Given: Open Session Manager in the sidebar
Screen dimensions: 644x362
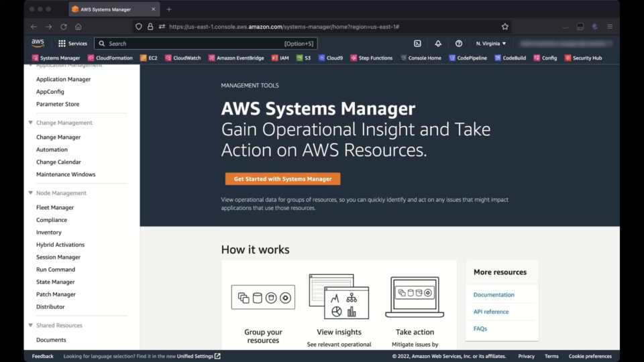Looking at the screenshot, I should click(58, 257).
